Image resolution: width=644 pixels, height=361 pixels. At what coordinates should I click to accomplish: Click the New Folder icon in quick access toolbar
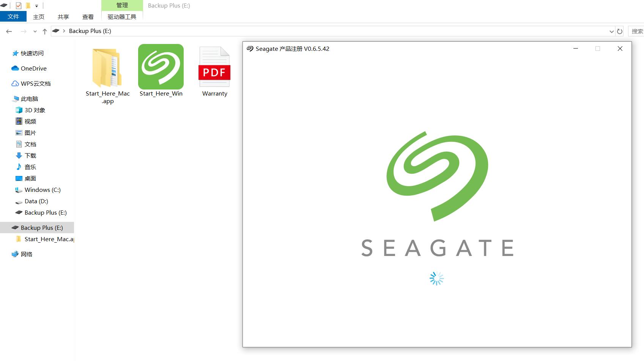point(28,6)
